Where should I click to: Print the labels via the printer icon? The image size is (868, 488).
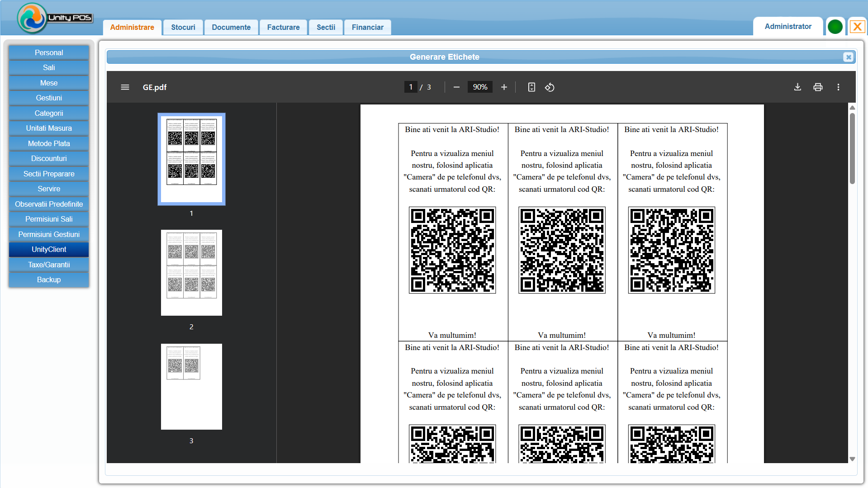point(818,87)
